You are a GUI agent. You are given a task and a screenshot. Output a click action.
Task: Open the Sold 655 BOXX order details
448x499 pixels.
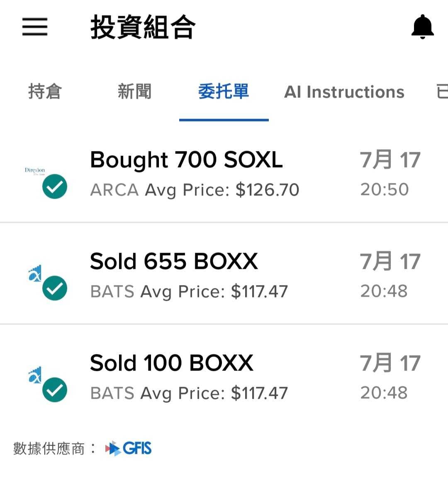coord(224,273)
